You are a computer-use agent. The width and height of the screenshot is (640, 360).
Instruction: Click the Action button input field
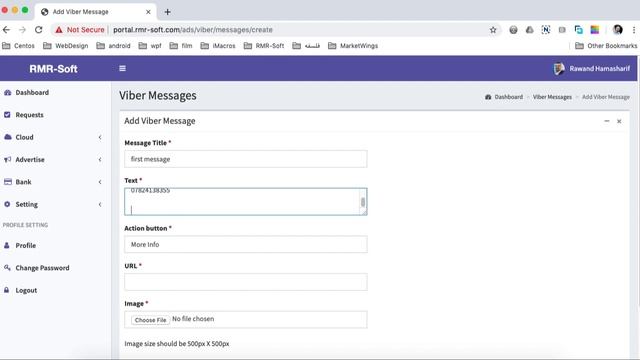click(x=246, y=244)
